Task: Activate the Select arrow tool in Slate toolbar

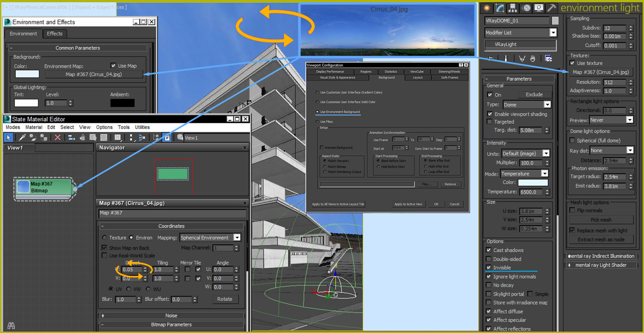Action: 9,137
